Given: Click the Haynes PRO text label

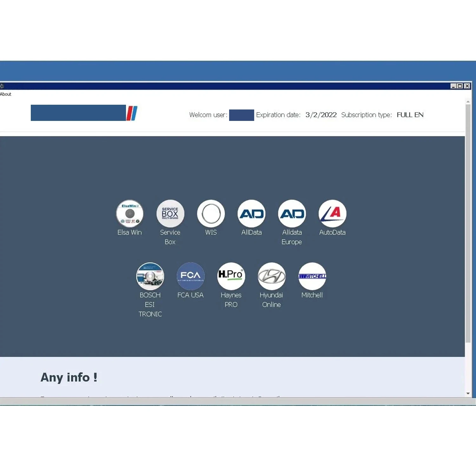Looking at the screenshot, I should coord(231,300).
